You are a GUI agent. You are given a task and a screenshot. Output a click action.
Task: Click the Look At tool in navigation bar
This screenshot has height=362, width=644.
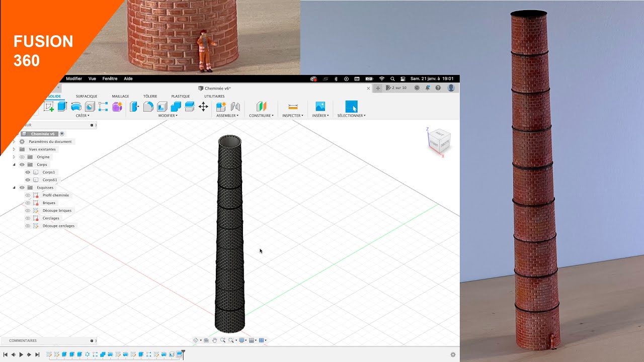click(206, 340)
